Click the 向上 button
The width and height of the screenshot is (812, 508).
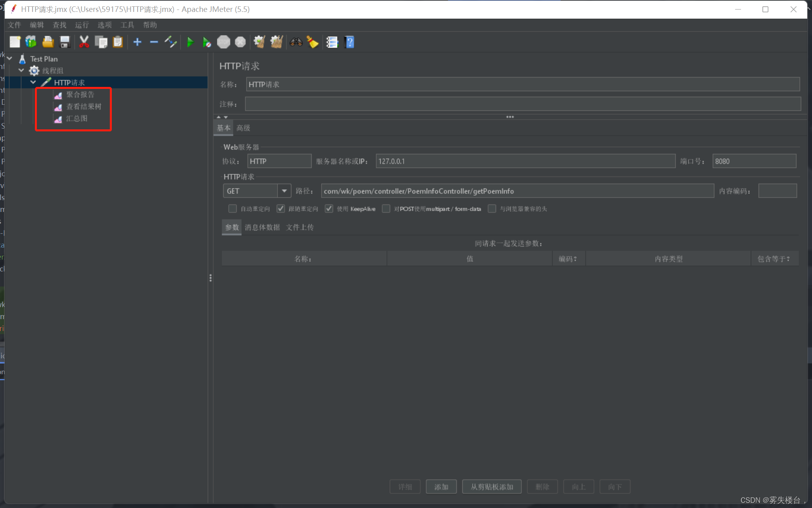(x=579, y=487)
